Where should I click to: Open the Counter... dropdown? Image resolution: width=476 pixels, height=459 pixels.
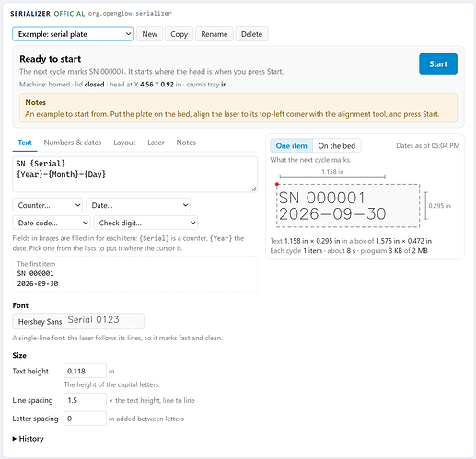pos(48,205)
